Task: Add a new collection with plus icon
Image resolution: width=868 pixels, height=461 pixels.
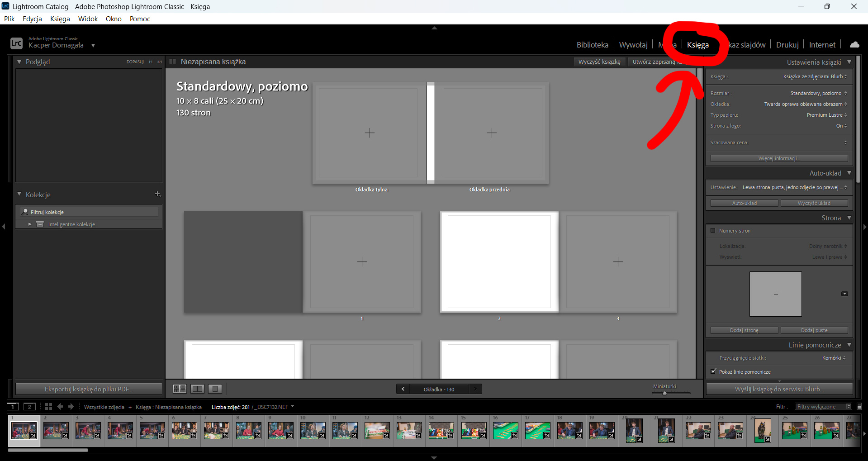Action: pos(157,194)
